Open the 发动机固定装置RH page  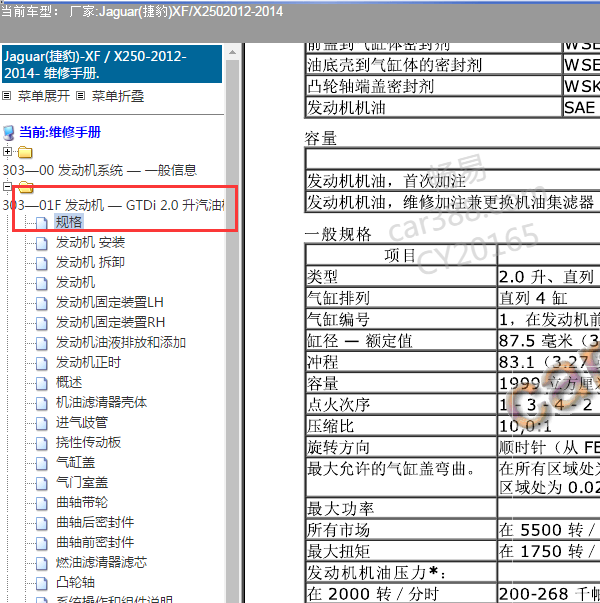pyautogui.click(x=110, y=322)
